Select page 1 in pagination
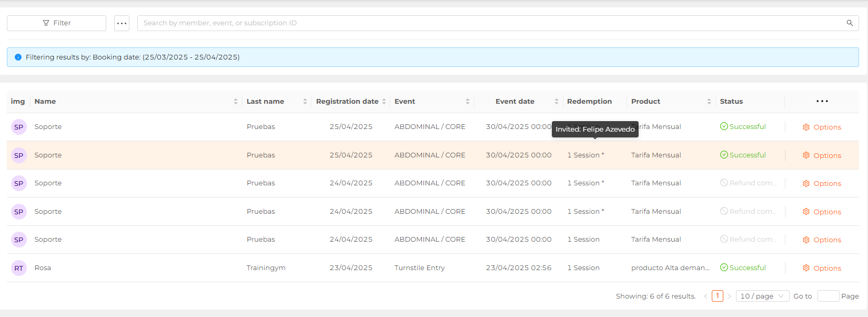The height and width of the screenshot is (317, 868). 718,296
